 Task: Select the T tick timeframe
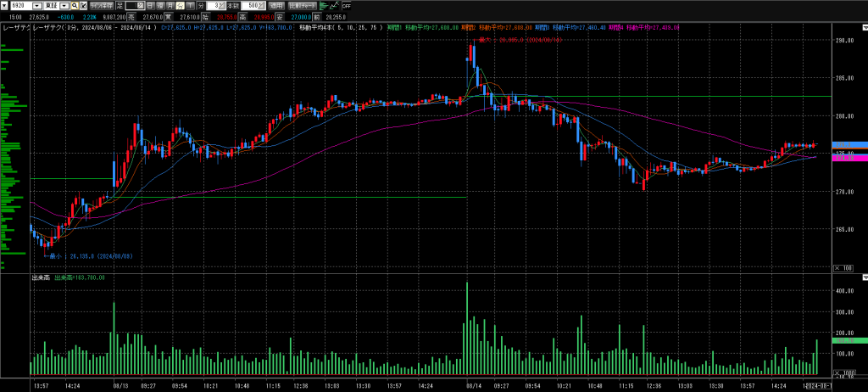(190, 5)
